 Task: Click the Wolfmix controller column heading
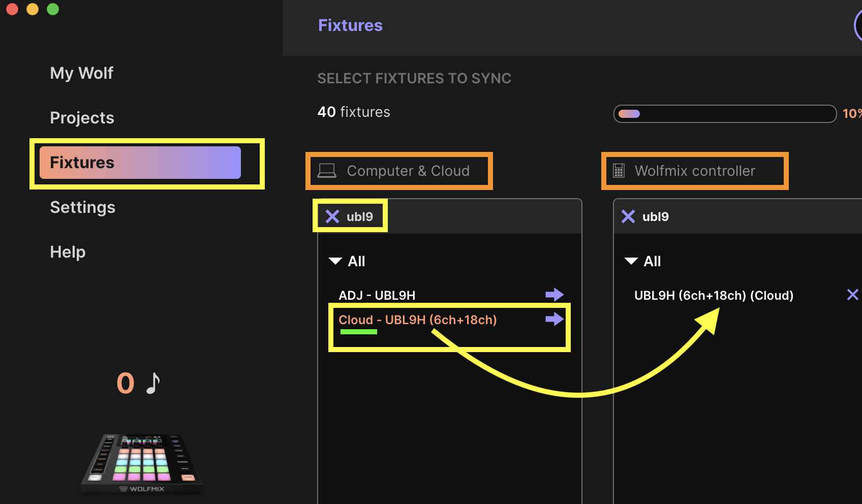click(x=695, y=171)
